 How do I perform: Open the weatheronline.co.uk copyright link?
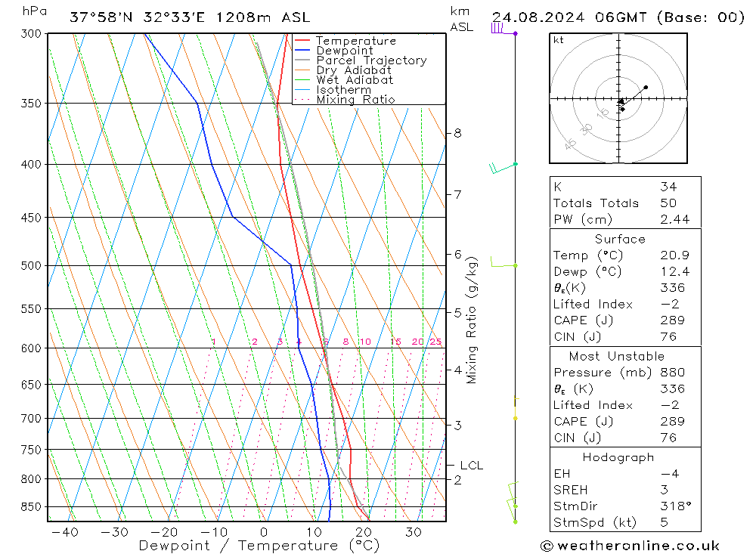click(x=630, y=546)
